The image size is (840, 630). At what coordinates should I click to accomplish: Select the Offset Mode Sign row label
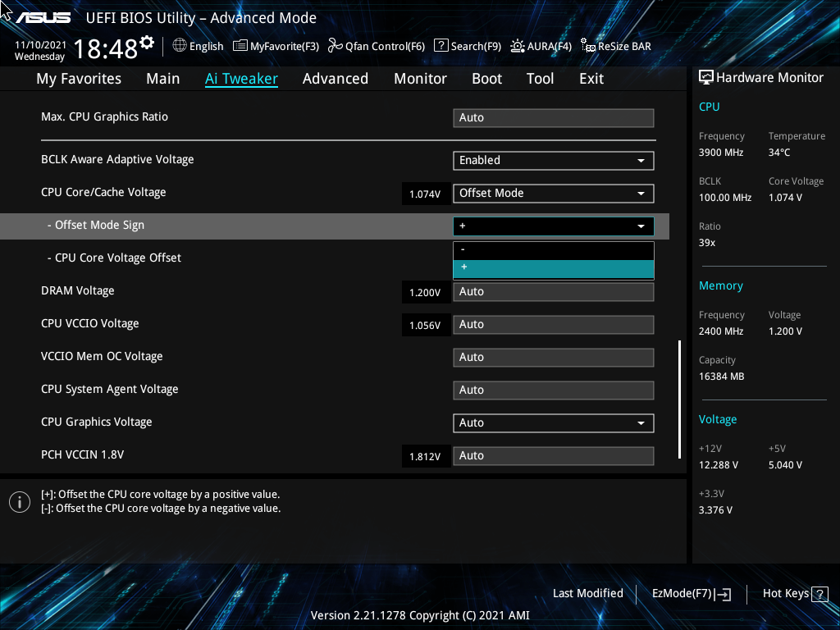(96, 225)
